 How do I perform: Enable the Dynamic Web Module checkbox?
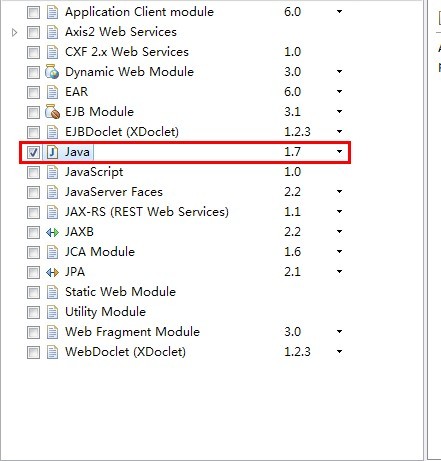pos(33,72)
